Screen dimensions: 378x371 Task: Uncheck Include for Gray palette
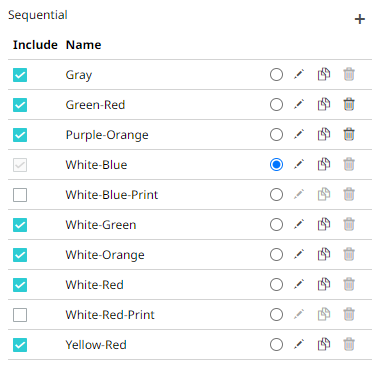pyautogui.click(x=20, y=75)
